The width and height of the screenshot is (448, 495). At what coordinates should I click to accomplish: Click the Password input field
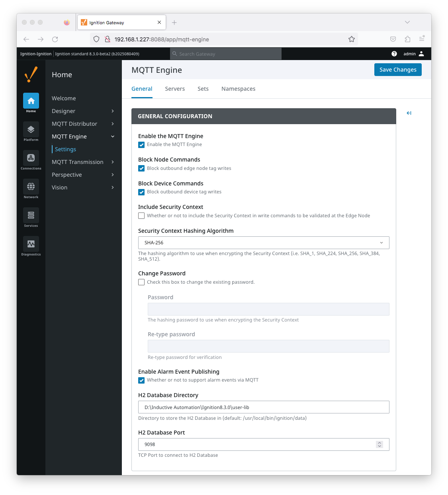268,309
